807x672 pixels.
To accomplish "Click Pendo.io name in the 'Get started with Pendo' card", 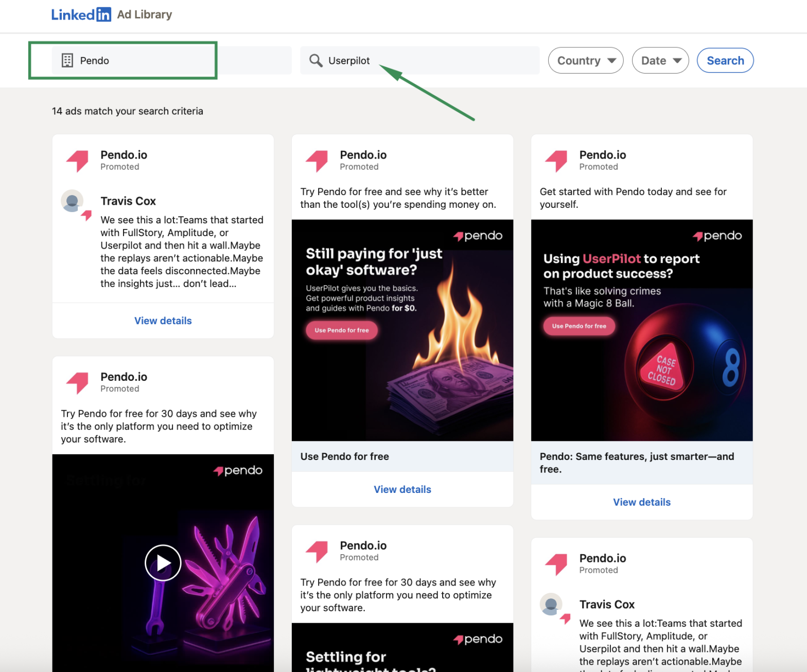I will point(603,155).
